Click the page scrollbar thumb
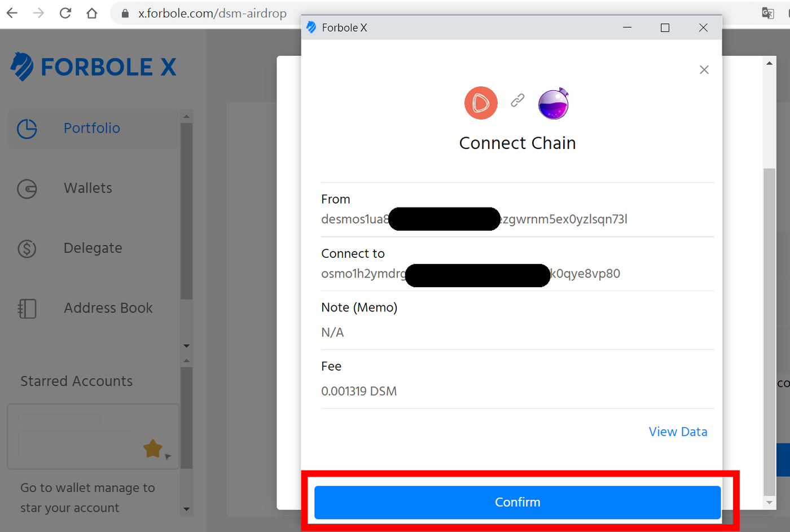 769,332
